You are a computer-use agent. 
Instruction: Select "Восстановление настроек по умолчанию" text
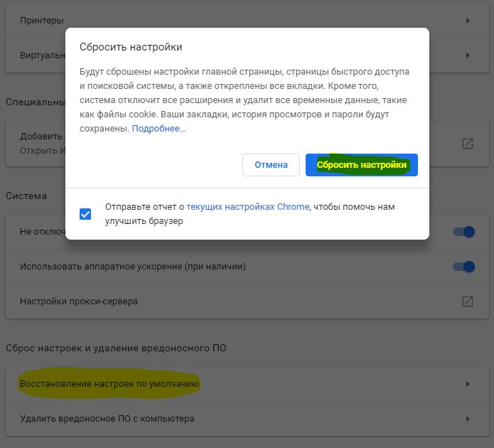click(x=109, y=384)
